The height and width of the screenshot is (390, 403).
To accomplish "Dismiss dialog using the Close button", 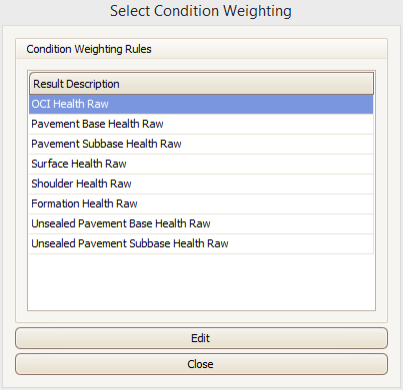I will point(201,364).
